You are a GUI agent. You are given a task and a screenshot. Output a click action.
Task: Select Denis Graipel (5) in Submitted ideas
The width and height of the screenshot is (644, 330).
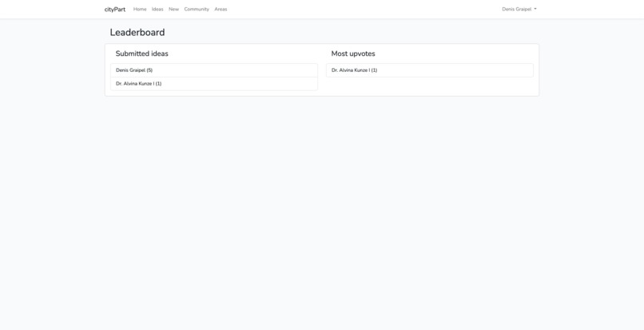coord(214,70)
